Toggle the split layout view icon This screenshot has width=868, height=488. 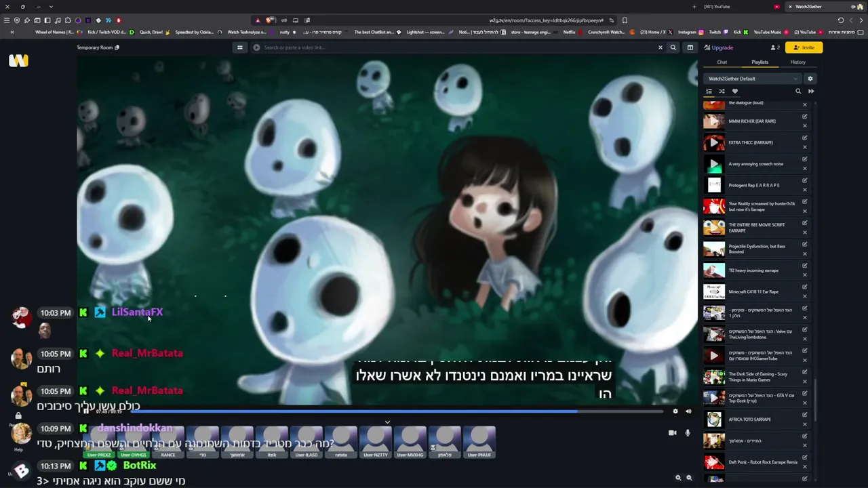[x=690, y=47]
